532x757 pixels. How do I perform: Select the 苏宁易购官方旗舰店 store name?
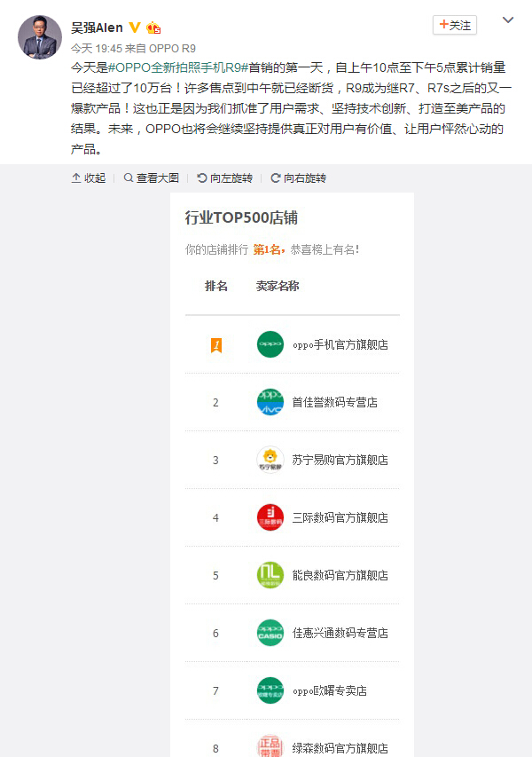click(x=340, y=460)
